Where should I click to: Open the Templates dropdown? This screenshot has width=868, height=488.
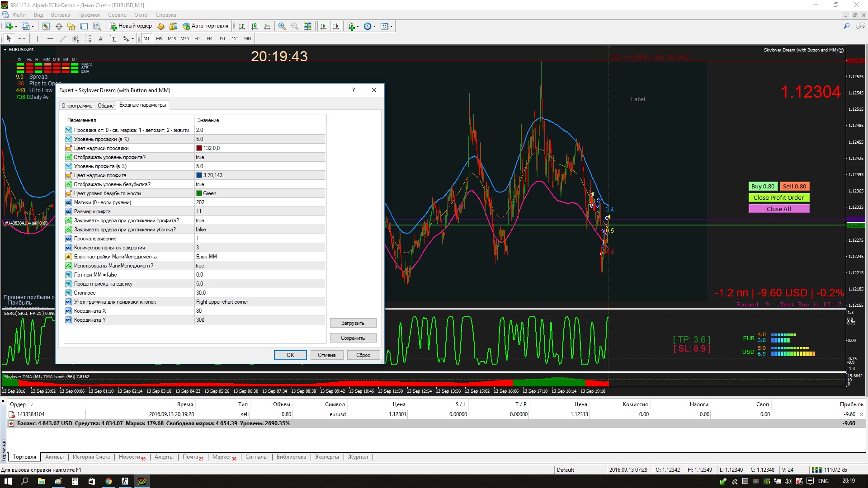click(x=386, y=26)
